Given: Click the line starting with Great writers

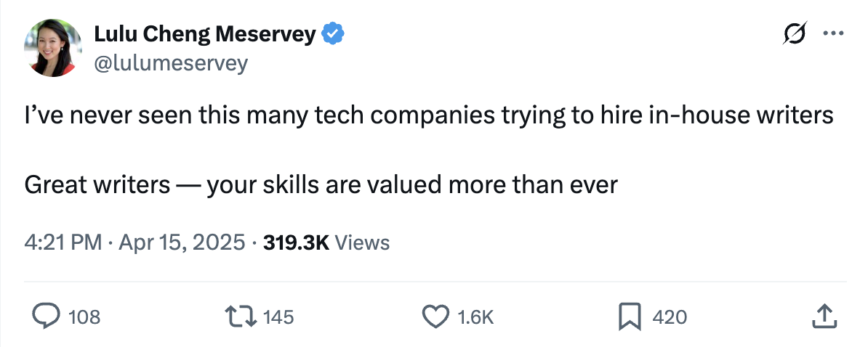Looking at the screenshot, I should (321, 185).
